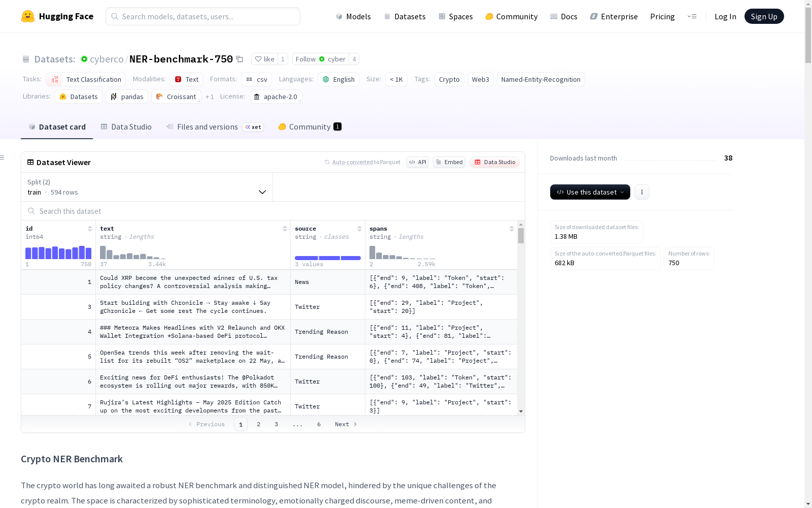Sort the spans column
Screen dimensions: 812x508
tap(512, 229)
